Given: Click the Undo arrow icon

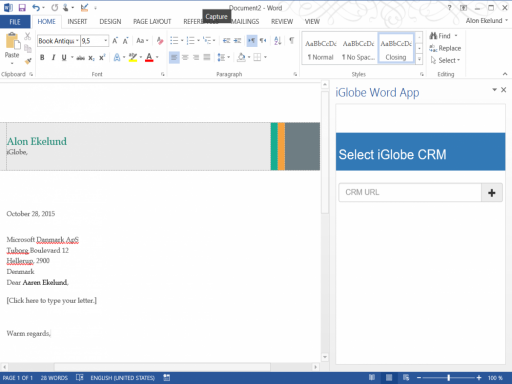Looking at the screenshot, I should [x=36, y=8].
